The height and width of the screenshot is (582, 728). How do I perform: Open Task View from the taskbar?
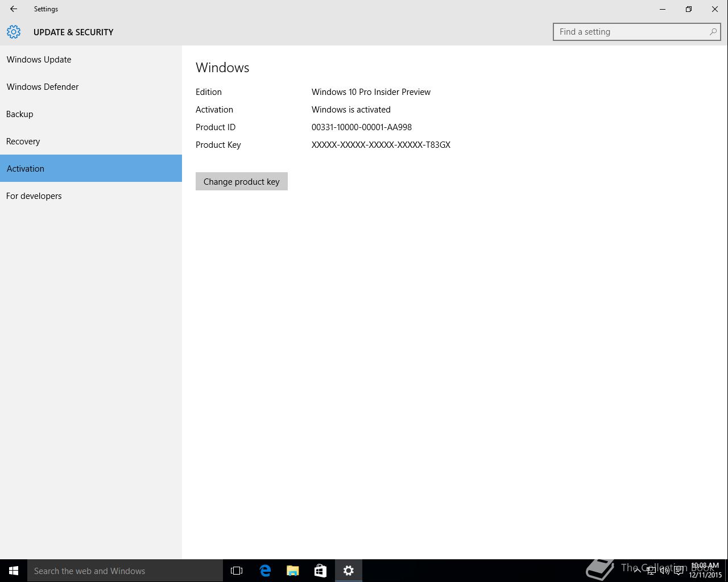(x=237, y=571)
